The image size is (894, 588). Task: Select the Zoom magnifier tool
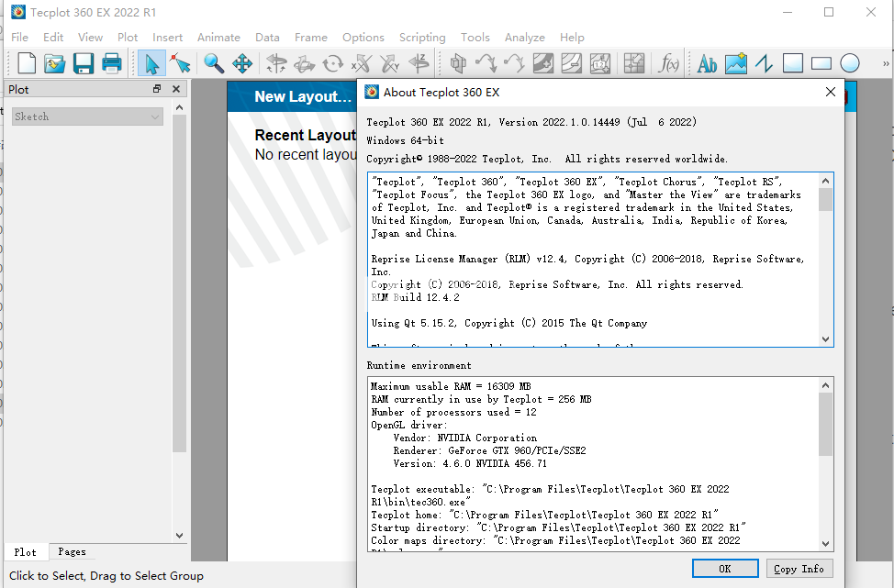tap(214, 63)
